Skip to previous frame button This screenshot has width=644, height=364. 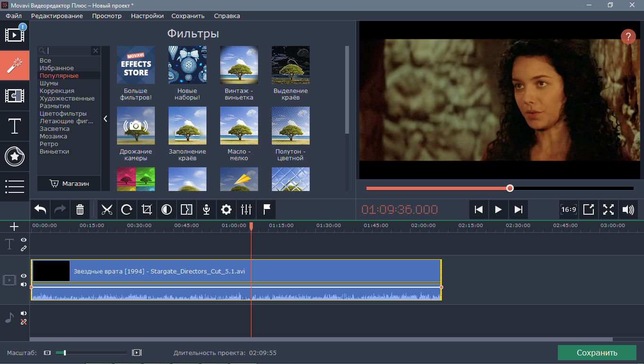click(x=479, y=209)
